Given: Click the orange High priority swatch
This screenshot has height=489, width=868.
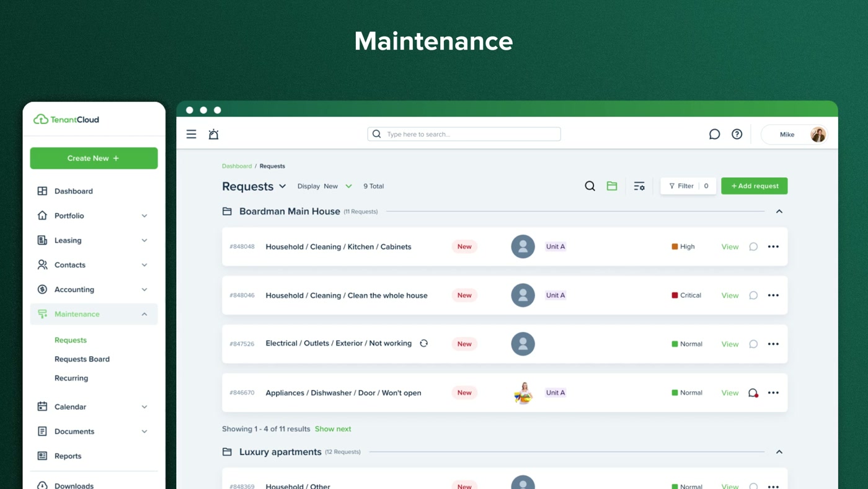Looking at the screenshot, I should [675, 246].
